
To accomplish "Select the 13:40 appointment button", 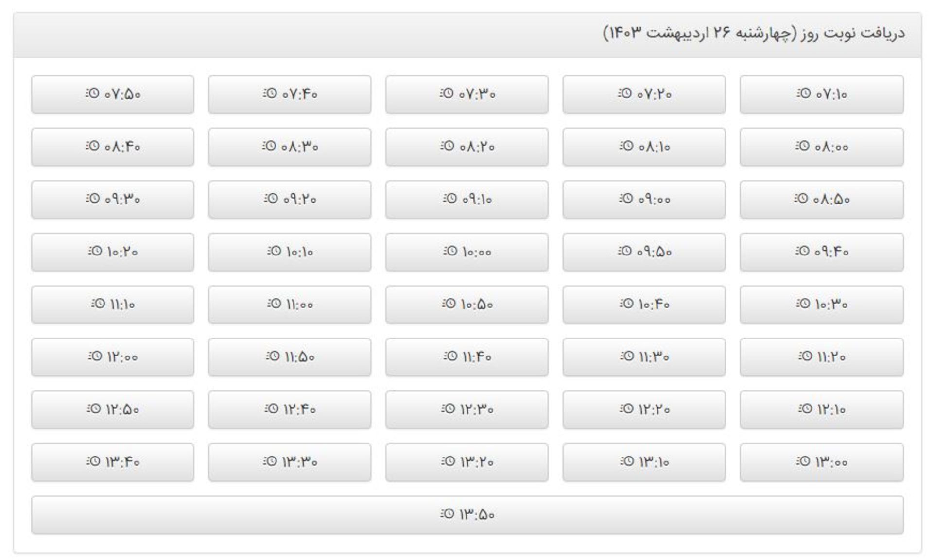I will [x=113, y=462].
